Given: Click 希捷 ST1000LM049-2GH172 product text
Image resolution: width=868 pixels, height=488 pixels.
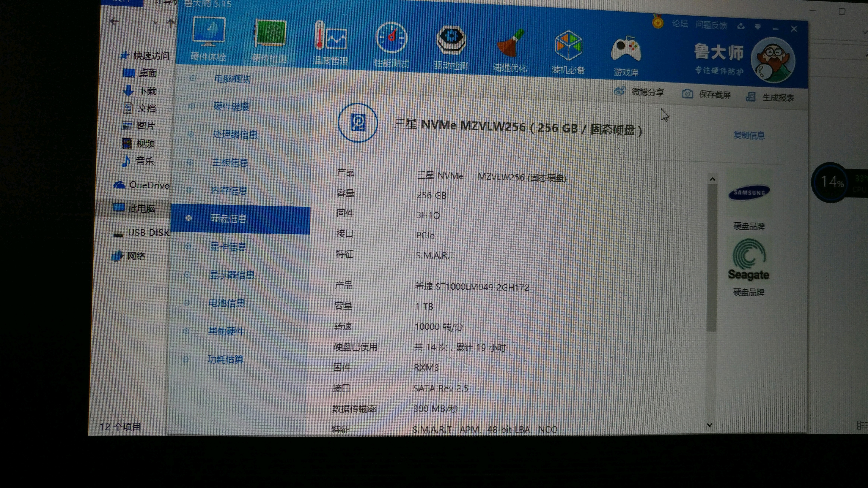Looking at the screenshot, I should click(472, 287).
